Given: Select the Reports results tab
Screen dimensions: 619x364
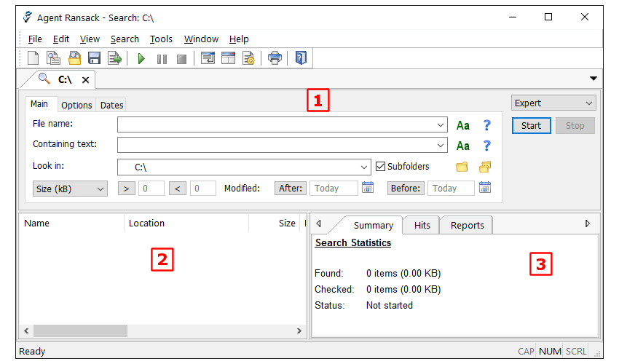Looking at the screenshot, I should point(468,226).
